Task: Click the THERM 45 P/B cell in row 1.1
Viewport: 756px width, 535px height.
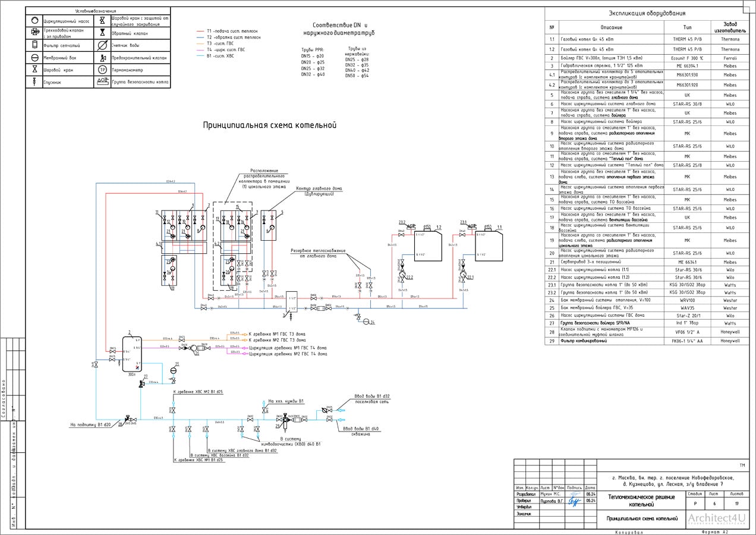Action: [687, 39]
